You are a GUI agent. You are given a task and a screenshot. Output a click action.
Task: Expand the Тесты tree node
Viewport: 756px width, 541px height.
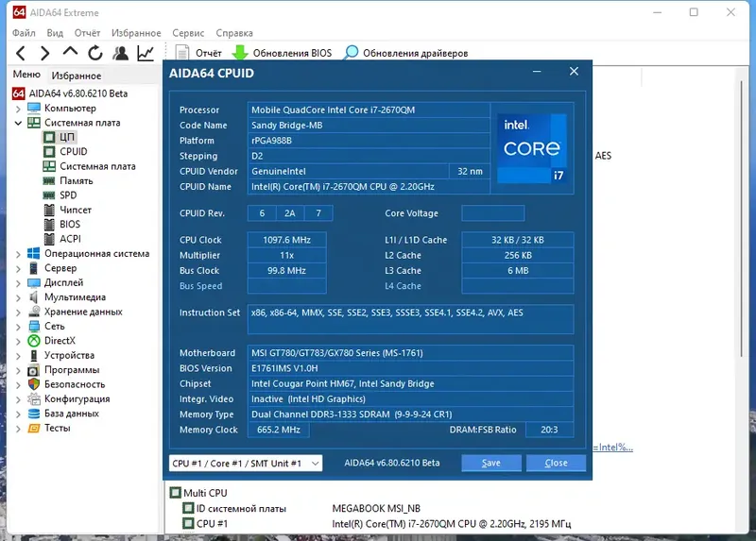coord(18,429)
